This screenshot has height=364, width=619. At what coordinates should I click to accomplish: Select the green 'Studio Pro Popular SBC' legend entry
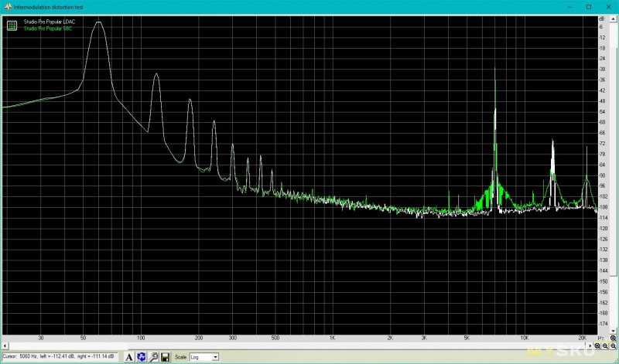click(x=48, y=29)
